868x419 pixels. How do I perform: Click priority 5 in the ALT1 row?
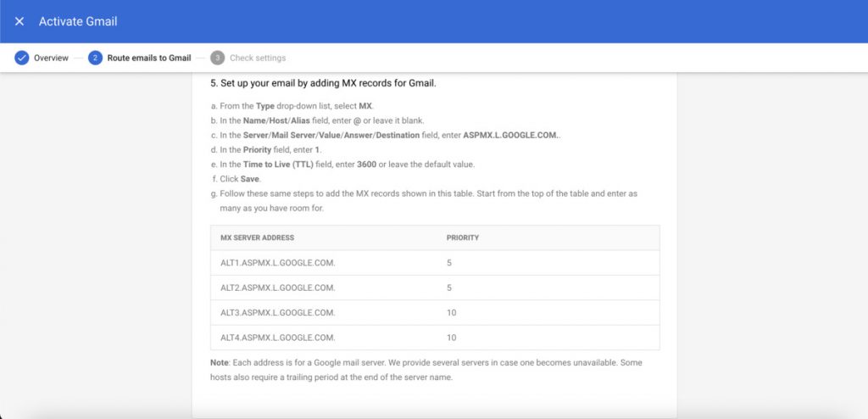pos(449,263)
